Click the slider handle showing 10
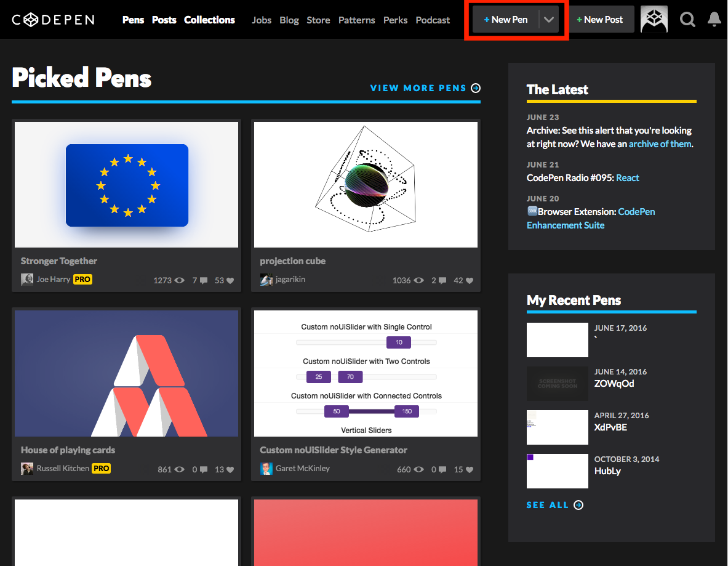 (x=399, y=342)
